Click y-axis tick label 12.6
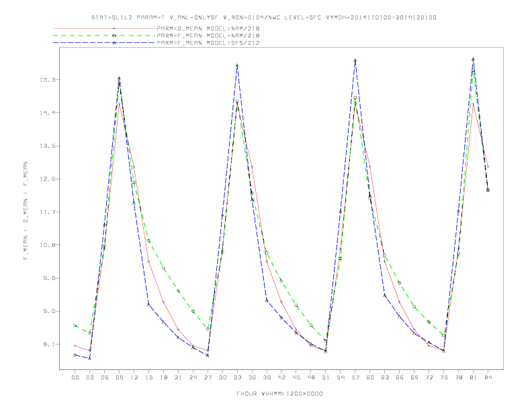The height and width of the screenshot is (411, 532). click(x=48, y=179)
